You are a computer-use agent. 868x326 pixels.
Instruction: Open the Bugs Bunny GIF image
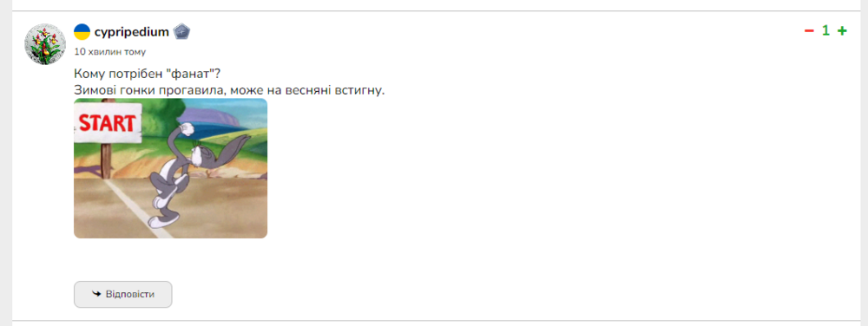(170, 168)
